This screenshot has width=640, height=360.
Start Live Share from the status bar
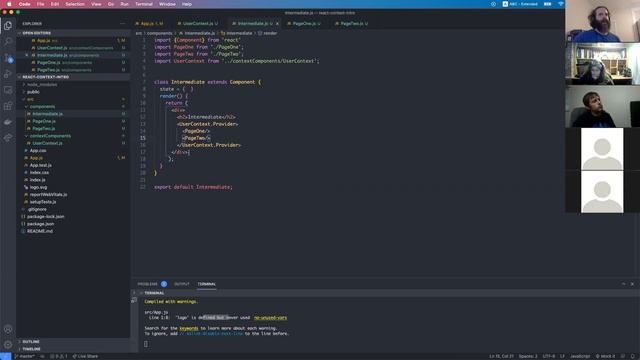(x=85, y=356)
